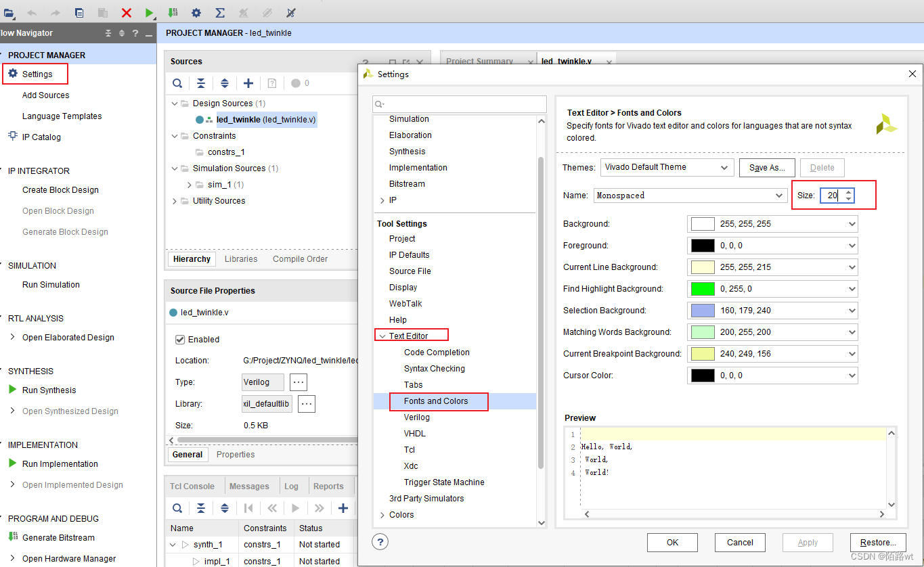
Task: Click the Library browse ellipsis button
Action: [307, 404]
